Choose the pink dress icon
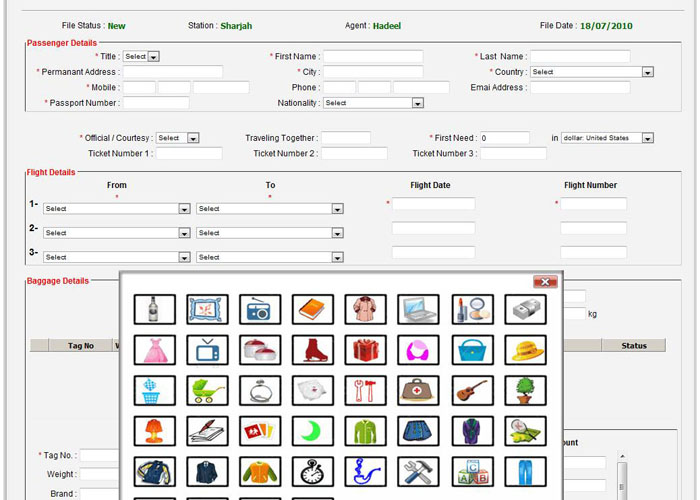Screen dimensions: 700x500 [x=154, y=350]
